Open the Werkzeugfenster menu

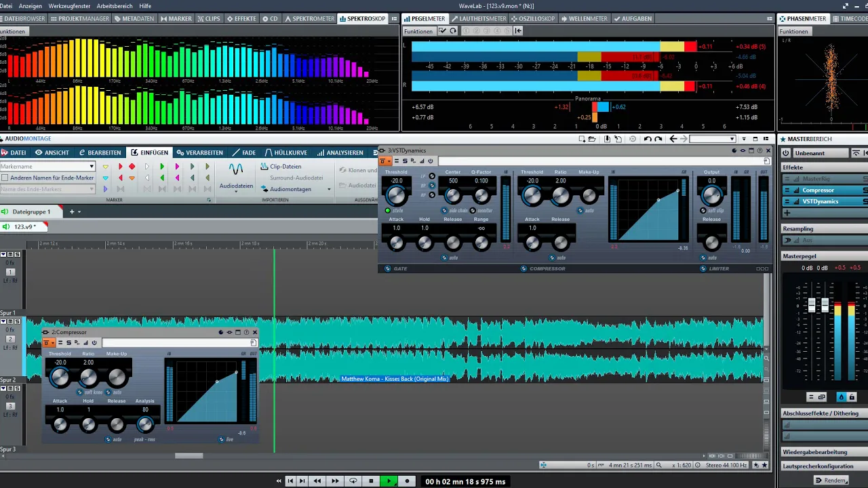[69, 5]
